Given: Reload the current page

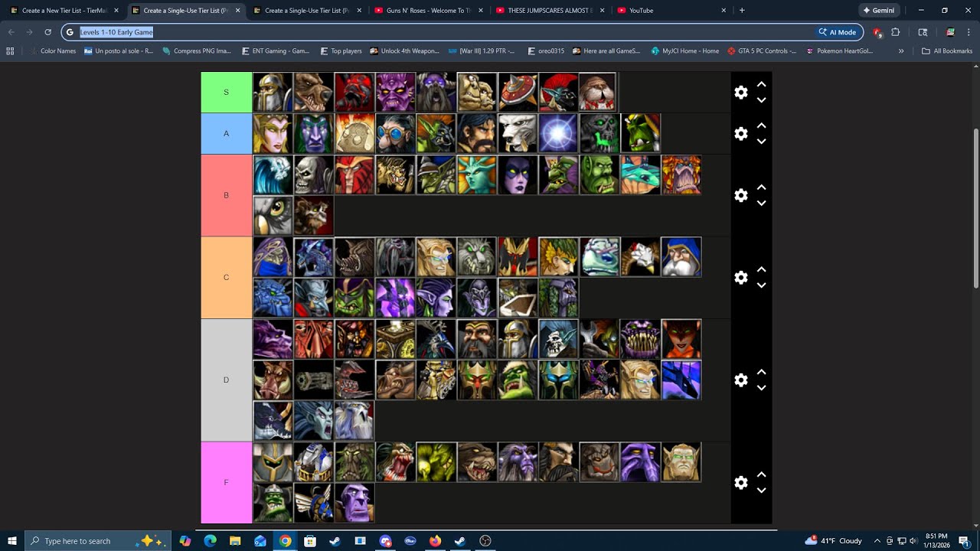Looking at the screenshot, I should coord(47,32).
